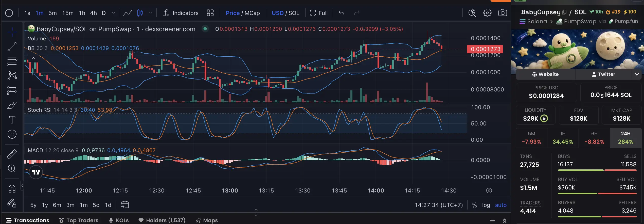Activate the magnet snap mode icon
The width and height of the screenshot is (644, 224).
pyautogui.click(x=12, y=188)
